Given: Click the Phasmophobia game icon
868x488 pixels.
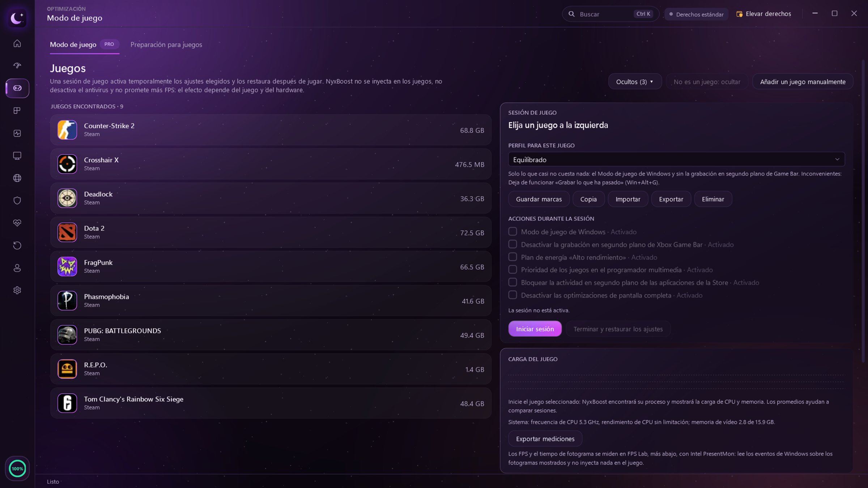Looking at the screenshot, I should [67, 300].
